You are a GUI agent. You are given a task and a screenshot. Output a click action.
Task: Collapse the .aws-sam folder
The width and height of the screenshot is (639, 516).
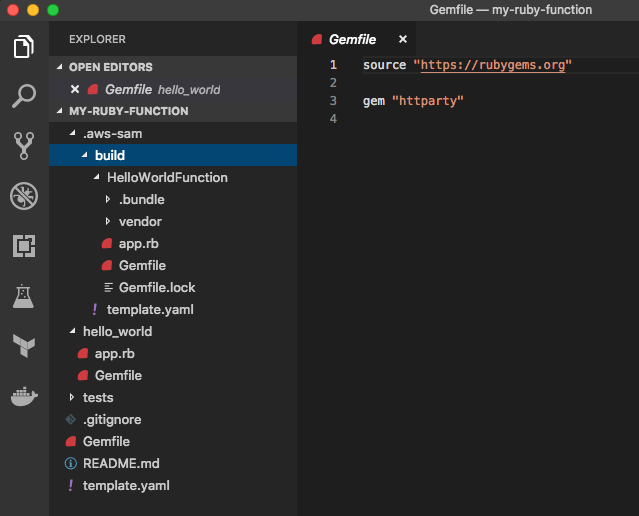(x=73, y=133)
